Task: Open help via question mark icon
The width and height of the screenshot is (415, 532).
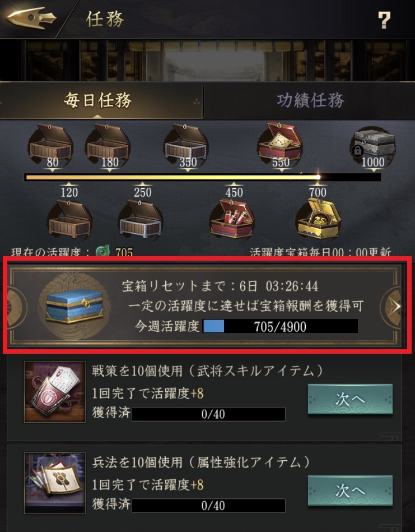Action: (x=384, y=20)
